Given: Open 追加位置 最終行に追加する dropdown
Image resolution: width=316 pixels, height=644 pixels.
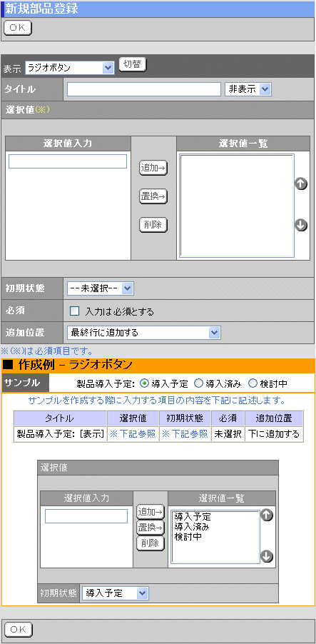Looking at the screenshot, I should [x=143, y=333].
